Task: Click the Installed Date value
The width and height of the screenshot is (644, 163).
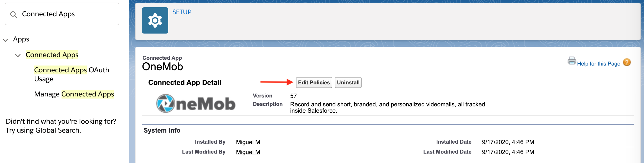Action: click(508, 142)
